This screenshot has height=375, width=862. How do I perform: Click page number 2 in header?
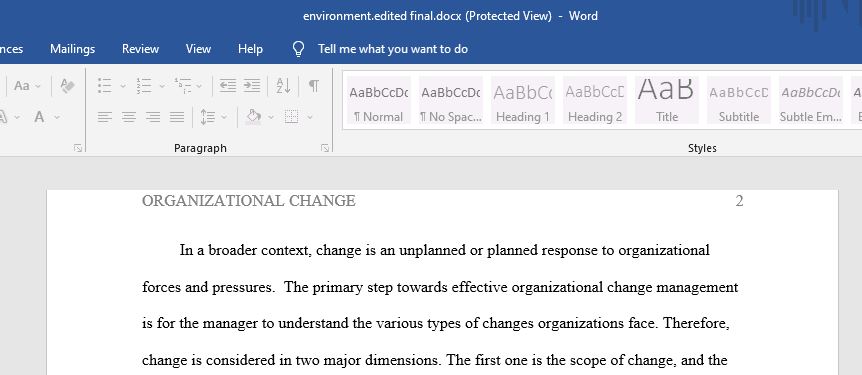click(739, 201)
